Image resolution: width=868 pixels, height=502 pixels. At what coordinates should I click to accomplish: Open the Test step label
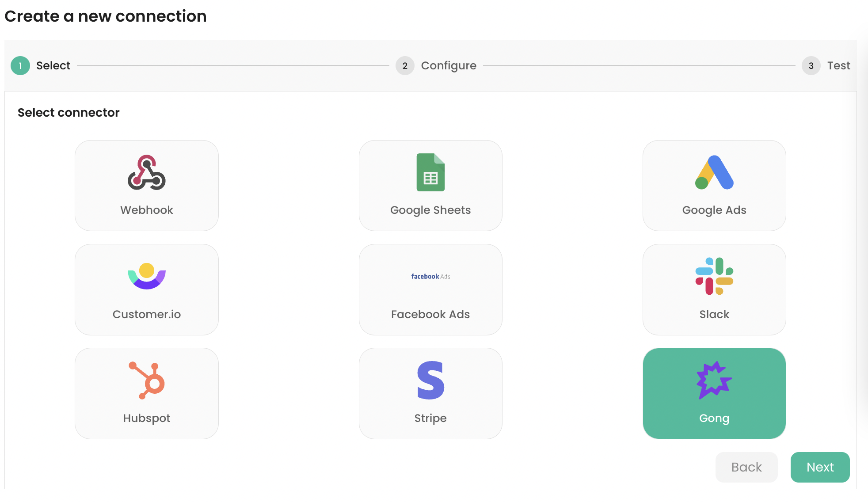[x=838, y=66]
